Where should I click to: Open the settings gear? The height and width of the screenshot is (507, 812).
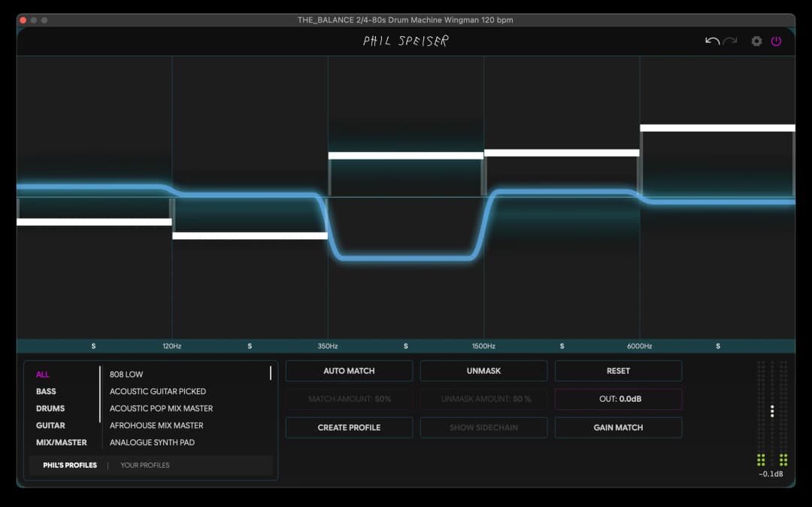(756, 41)
